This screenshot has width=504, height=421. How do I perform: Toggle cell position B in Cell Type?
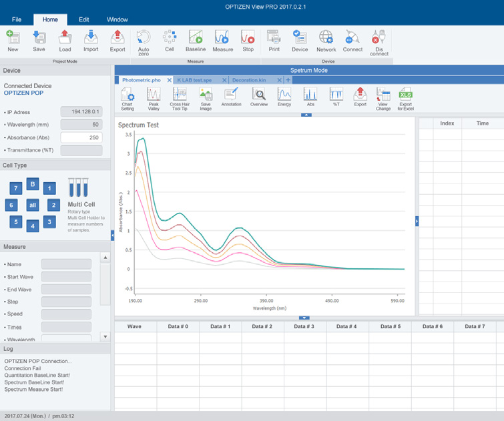[x=32, y=183]
